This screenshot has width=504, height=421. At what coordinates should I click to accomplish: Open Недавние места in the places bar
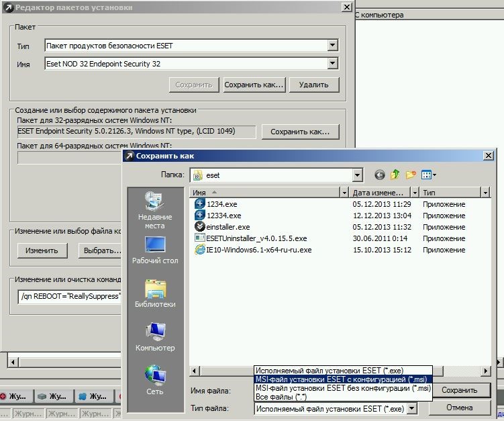[155, 210]
